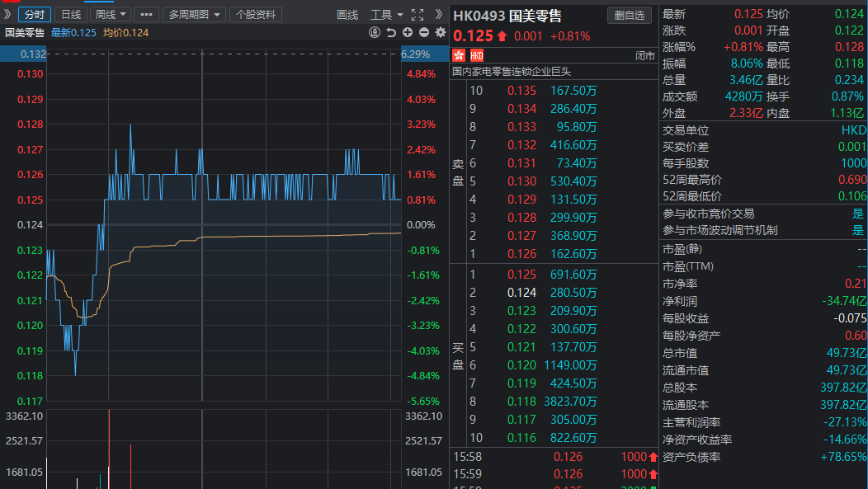Viewport: 868px width, 489px height.
Task: Click the circled overlay icon beside undo
Action: point(375,32)
